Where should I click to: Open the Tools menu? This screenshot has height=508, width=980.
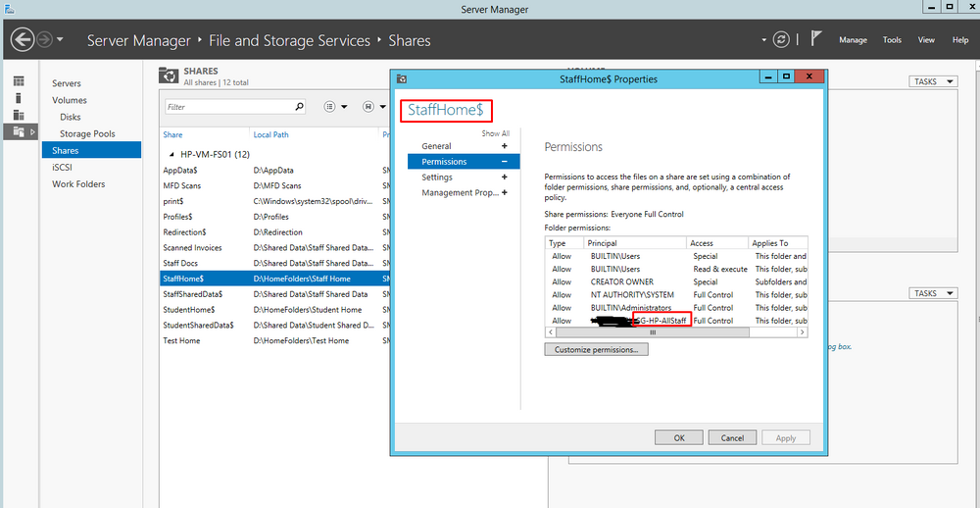[892, 40]
